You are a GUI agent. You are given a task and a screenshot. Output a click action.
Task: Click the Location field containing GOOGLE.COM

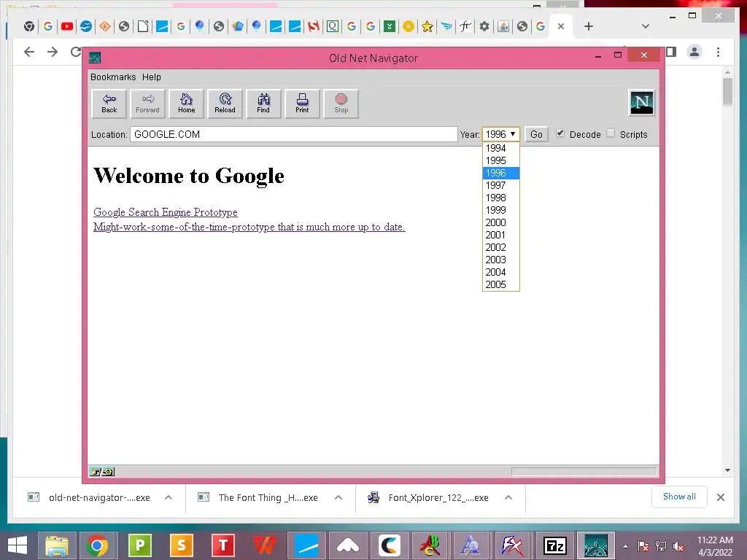(x=293, y=134)
